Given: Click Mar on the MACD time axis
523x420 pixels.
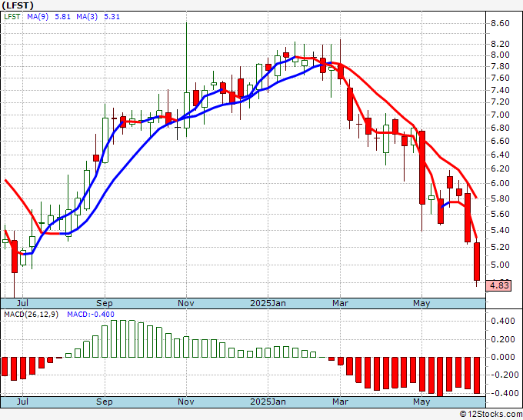Looking at the screenshot, I should [x=340, y=402].
